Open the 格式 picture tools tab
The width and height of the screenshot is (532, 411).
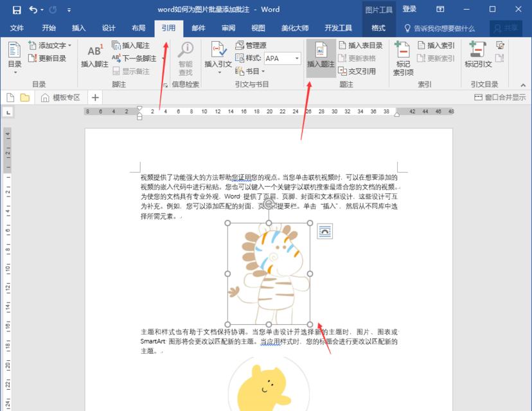pos(378,28)
